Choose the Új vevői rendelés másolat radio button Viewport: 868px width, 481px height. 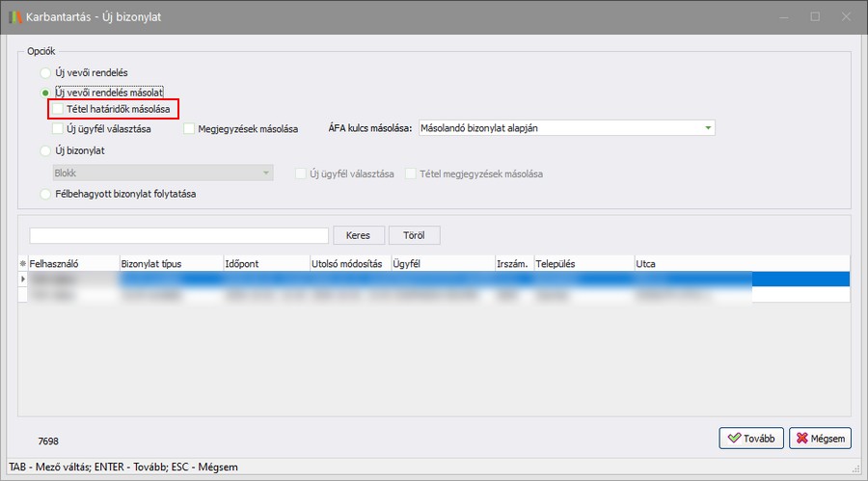pyautogui.click(x=44, y=92)
